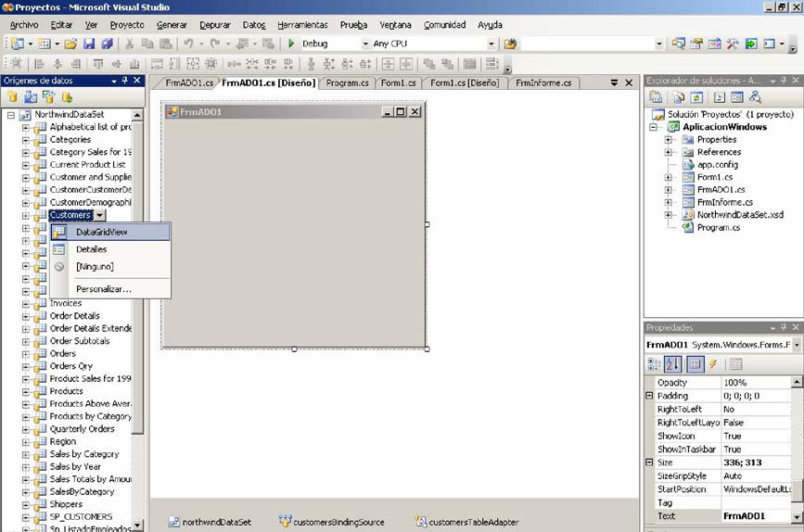Save the current file with the Save icon
This screenshot has height=532, width=804.
(89, 44)
